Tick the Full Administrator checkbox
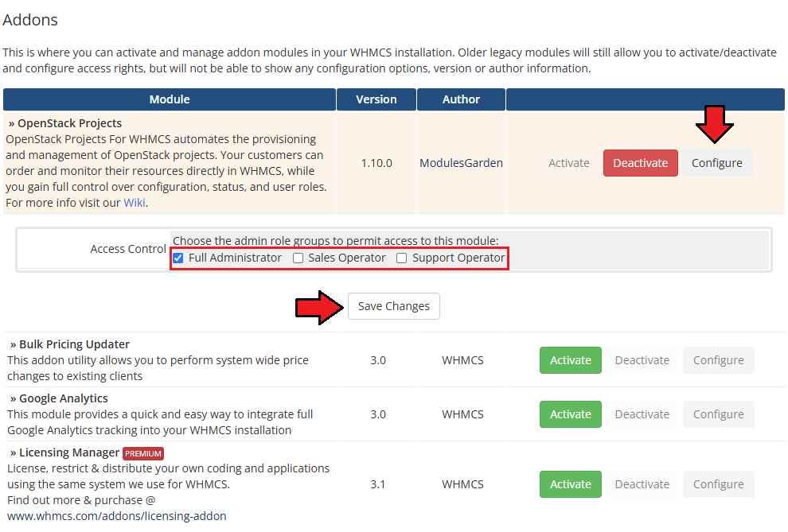Viewport: 788px width, 532px height. (178, 258)
